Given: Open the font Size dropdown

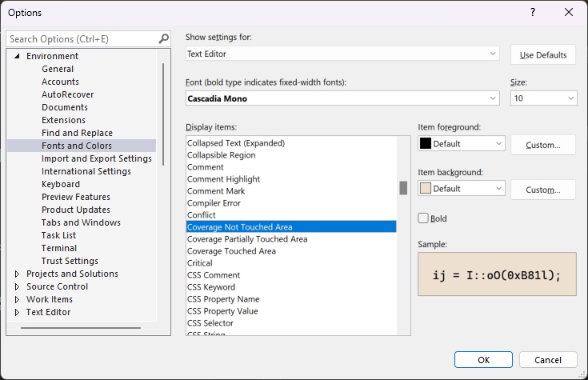Looking at the screenshot, I should point(543,98).
